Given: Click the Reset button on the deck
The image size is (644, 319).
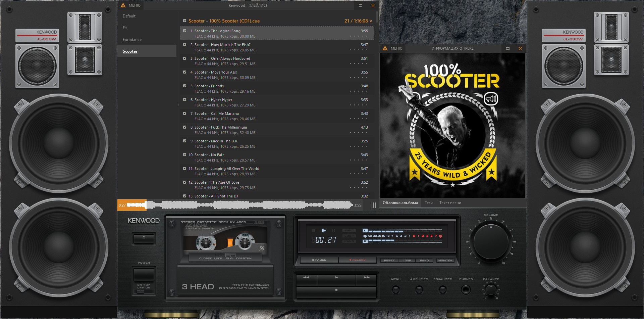Looking at the screenshot, I should [389, 260].
